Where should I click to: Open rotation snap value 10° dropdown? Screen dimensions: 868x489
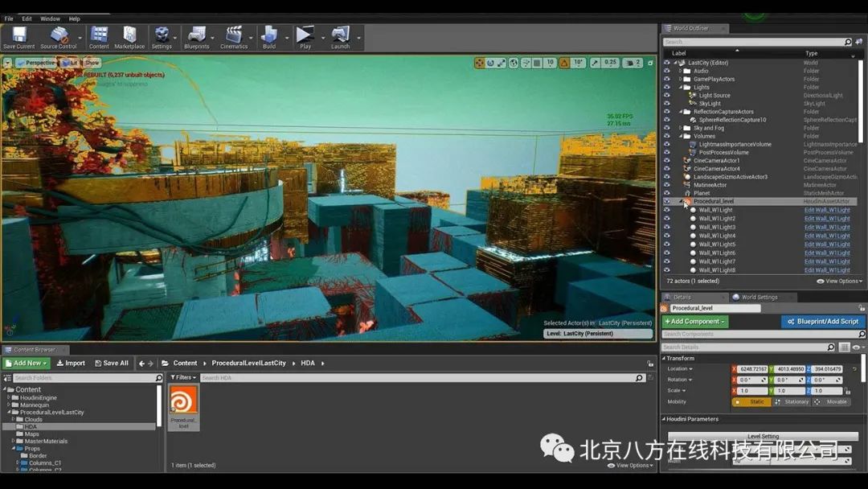pos(578,63)
